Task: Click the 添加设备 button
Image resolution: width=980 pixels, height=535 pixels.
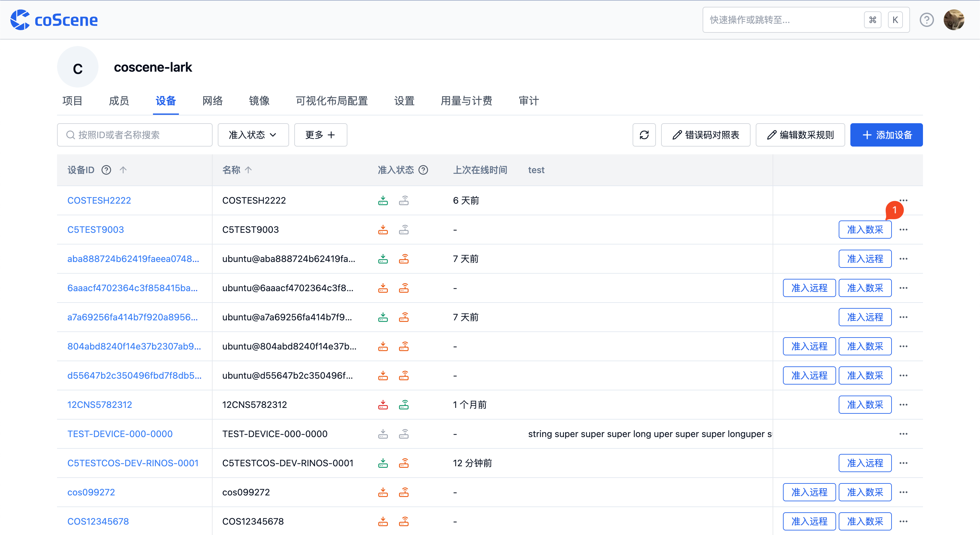Action: (886, 135)
